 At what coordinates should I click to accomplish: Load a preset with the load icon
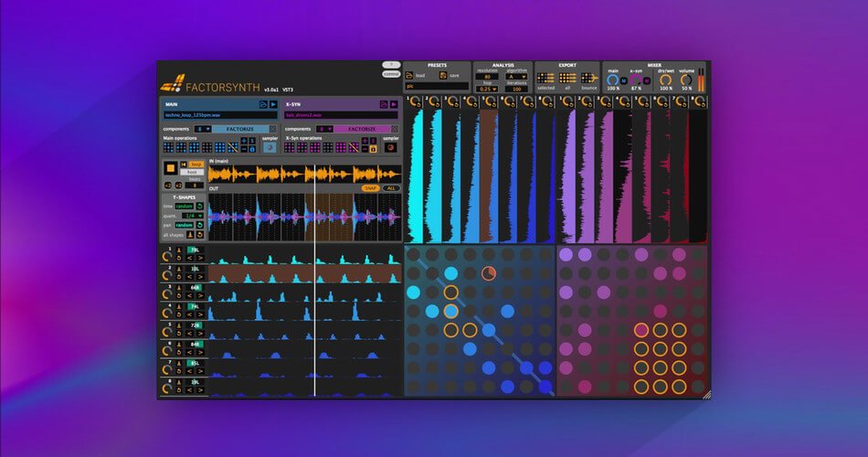click(409, 75)
